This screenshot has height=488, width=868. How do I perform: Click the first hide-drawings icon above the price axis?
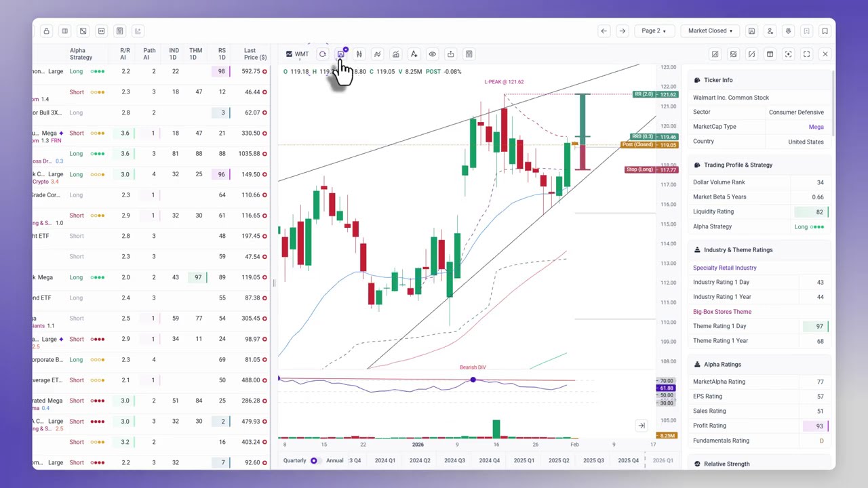[715, 54]
